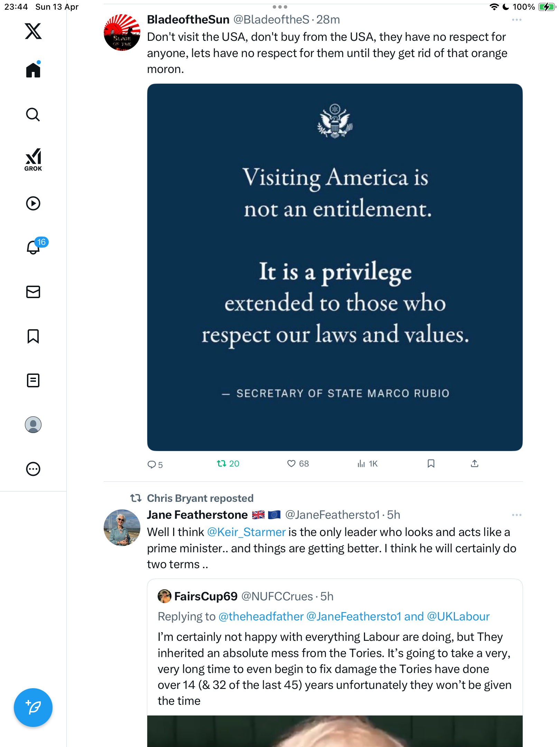The width and height of the screenshot is (560, 747).
Task: Open the options menu on BladeoftheSun's post
Action: tap(516, 20)
